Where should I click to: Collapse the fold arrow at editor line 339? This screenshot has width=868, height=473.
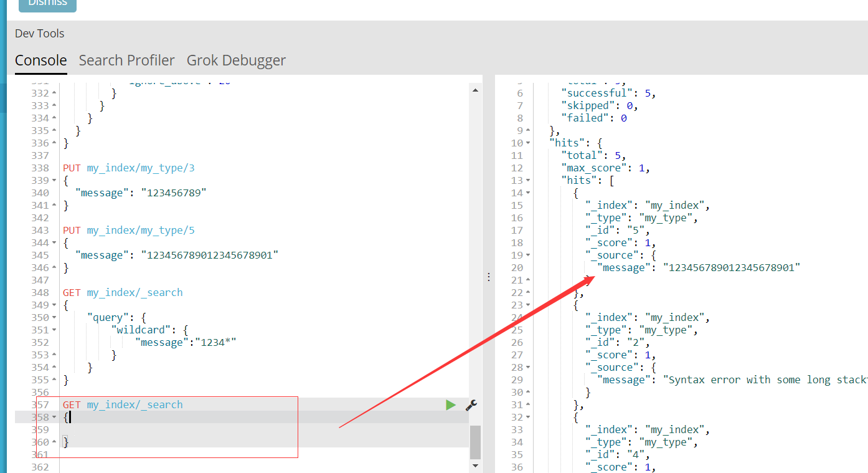54,181
